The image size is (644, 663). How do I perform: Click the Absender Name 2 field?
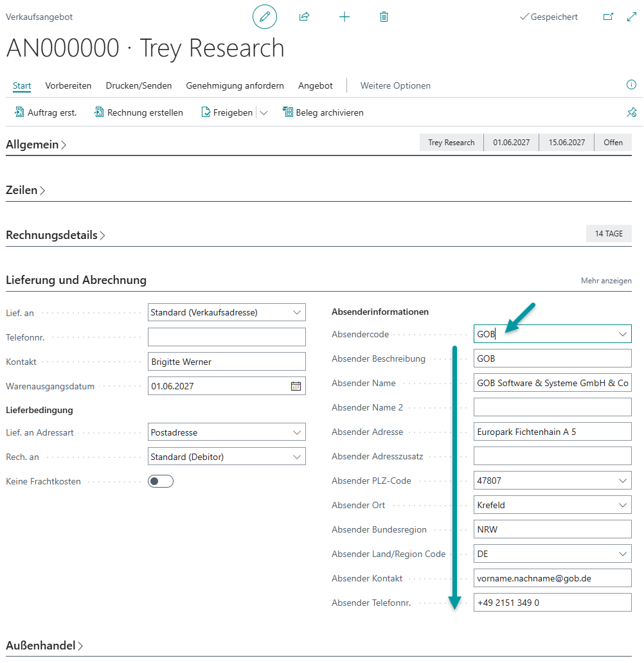coord(552,407)
